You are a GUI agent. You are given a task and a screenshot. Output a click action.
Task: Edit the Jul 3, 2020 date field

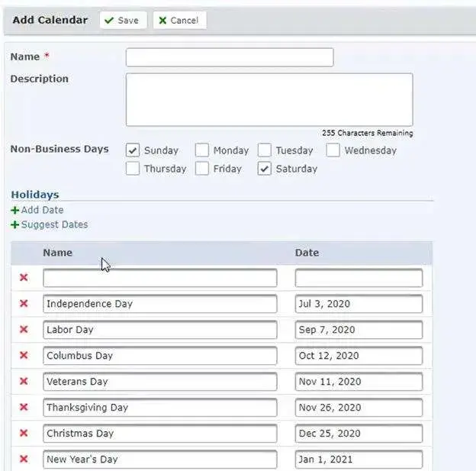point(359,304)
